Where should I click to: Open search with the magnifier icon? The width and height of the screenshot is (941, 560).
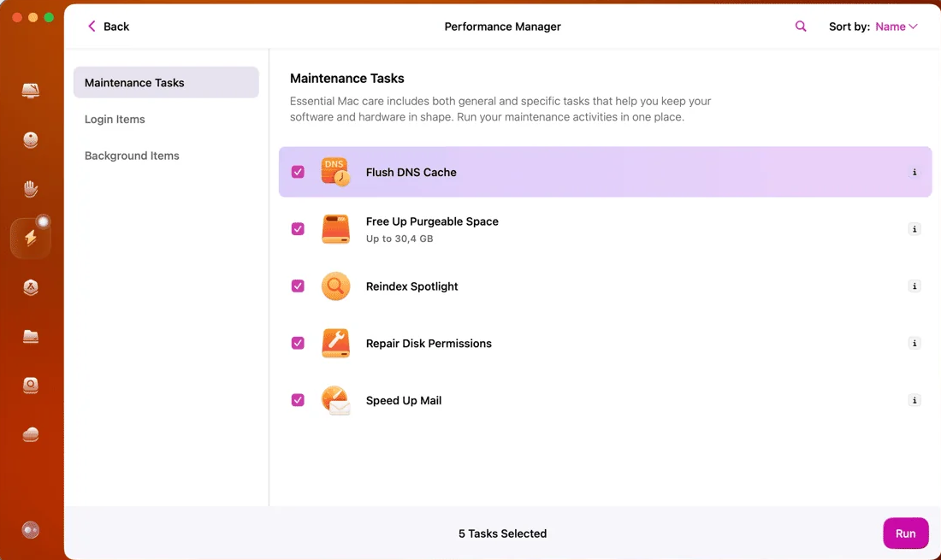pyautogui.click(x=801, y=26)
